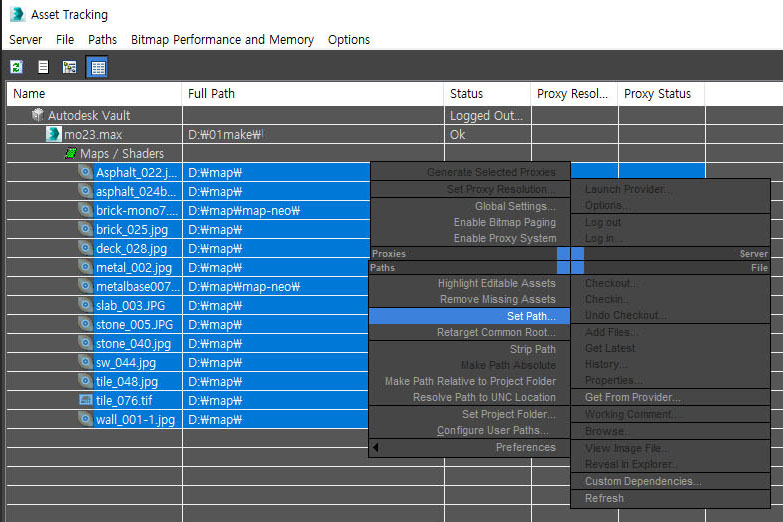This screenshot has width=783, height=522.
Task: Click the bitmap icon beside metalbase007
Action: 86,286
